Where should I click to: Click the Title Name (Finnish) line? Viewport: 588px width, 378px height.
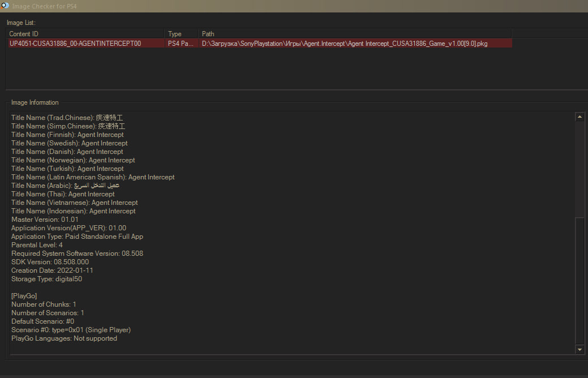click(x=67, y=135)
